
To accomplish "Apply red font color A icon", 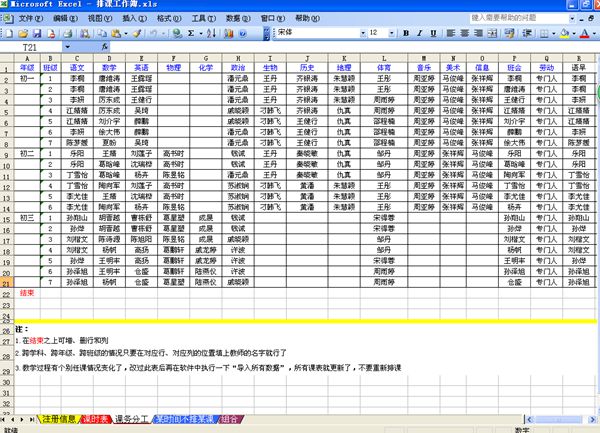I will (584, 34).
